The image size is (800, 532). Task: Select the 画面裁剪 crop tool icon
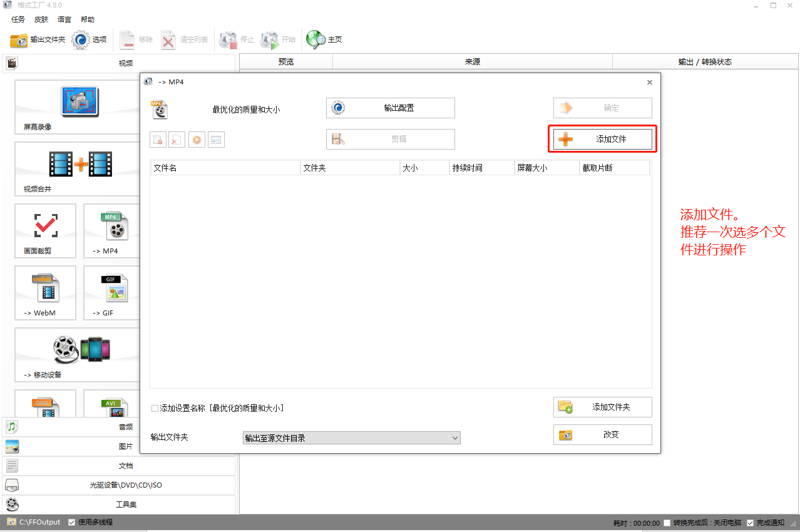click(x=45, y=225)
